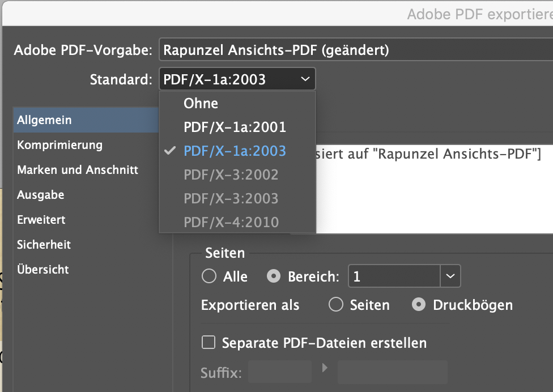Select the "Druckbögen" export option

[x=418, y=305]
